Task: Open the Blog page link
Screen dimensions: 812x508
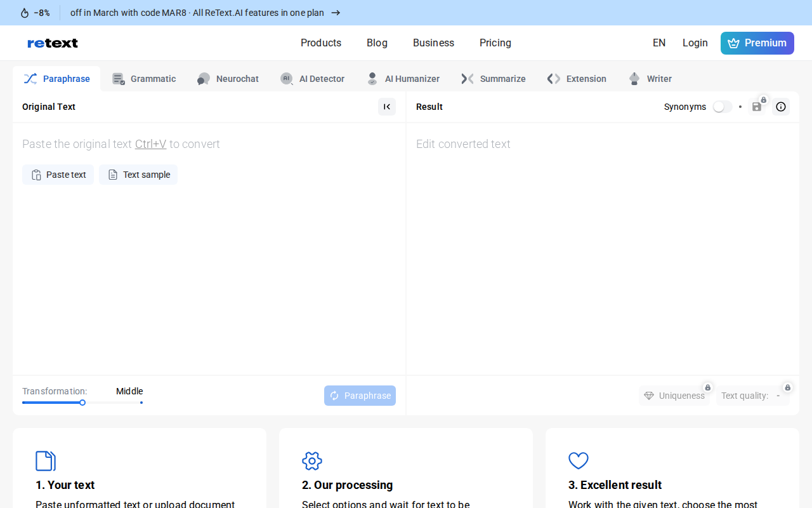Action: (377, 43)
